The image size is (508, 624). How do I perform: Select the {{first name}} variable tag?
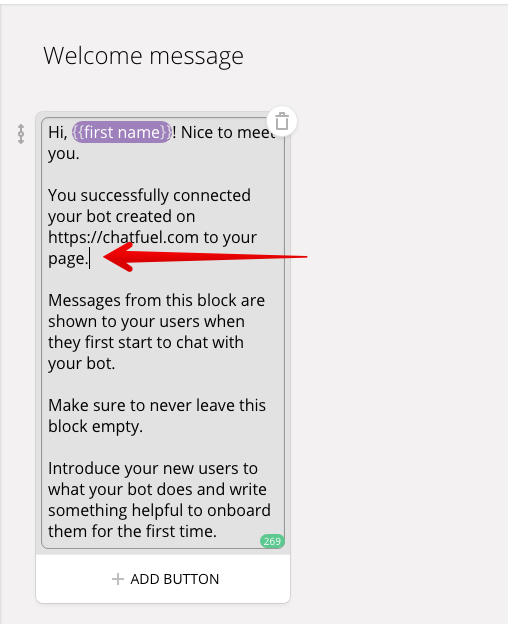point(122,132)
